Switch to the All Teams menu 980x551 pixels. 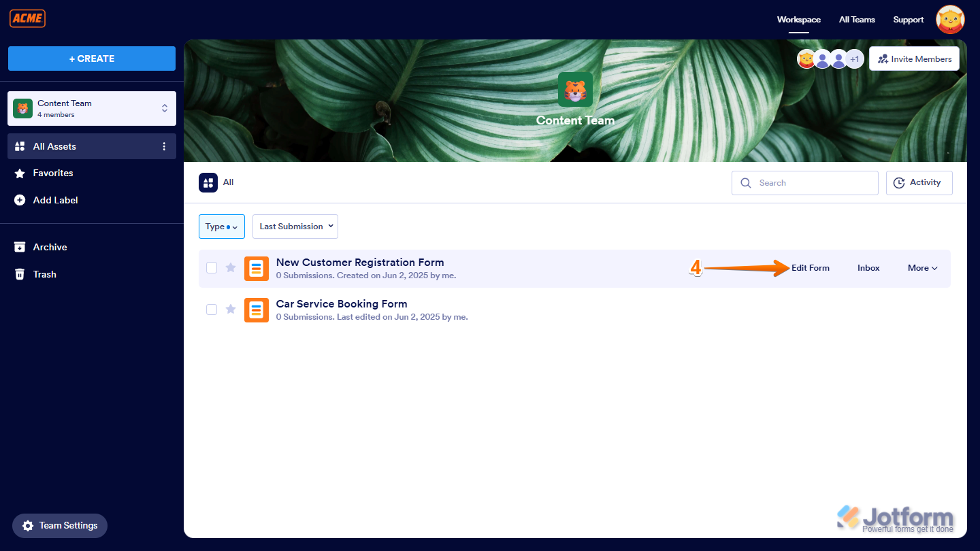click(857, 19)
